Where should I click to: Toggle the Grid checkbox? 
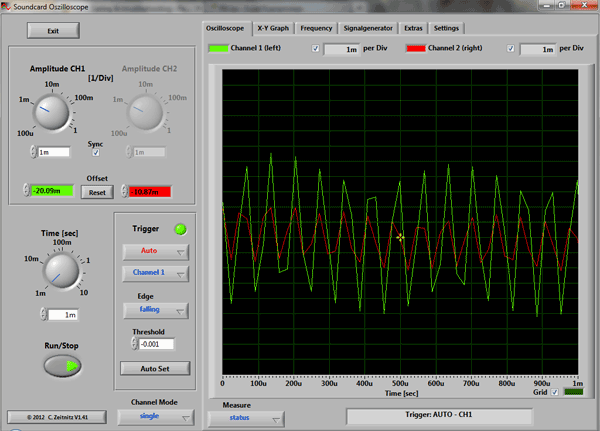[556, 393]
